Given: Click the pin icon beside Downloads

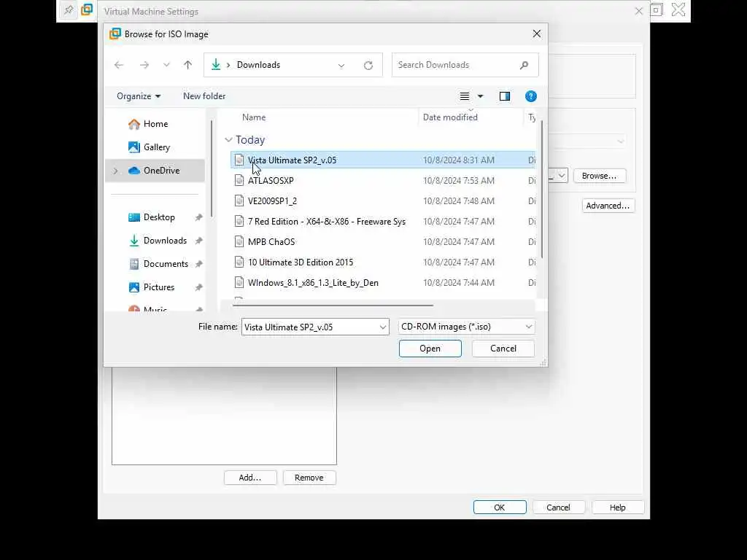Looking at the screenshot, I should (198, 241).
